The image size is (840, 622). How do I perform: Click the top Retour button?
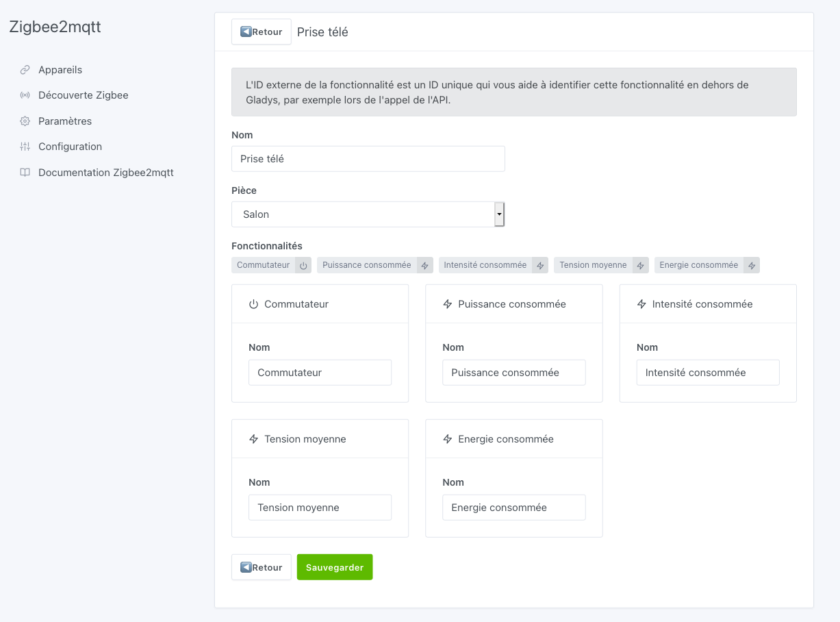261,31
